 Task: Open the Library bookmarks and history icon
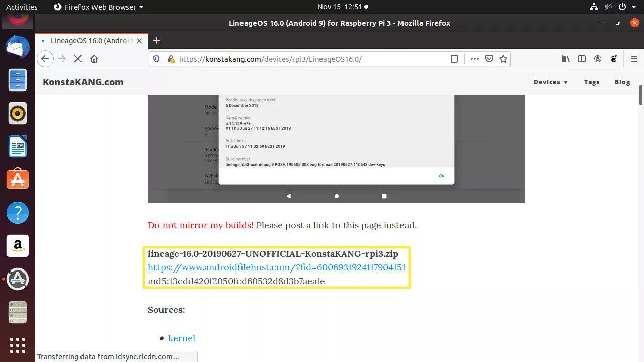[x=566, y=59]
